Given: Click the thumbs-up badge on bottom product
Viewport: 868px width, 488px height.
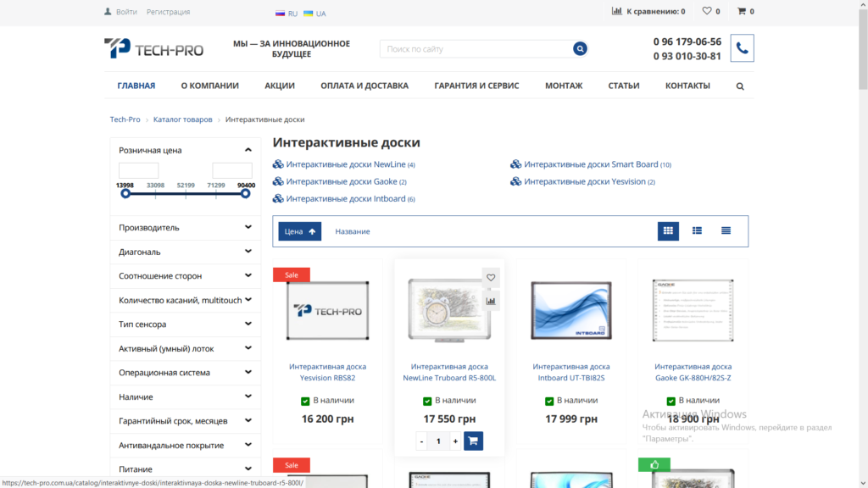Looking at the screenshot, I should pos(654,465).
